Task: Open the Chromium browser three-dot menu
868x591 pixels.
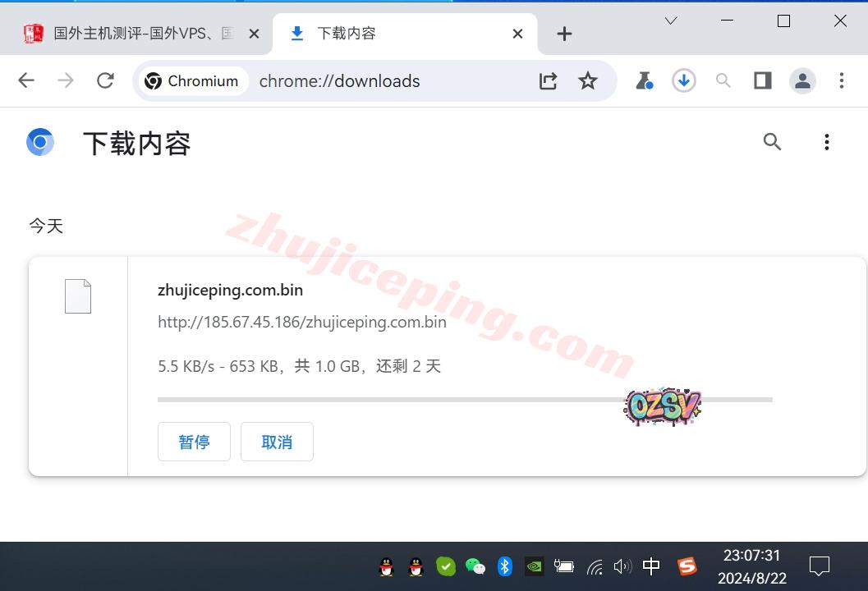Action: click(841, 80)
